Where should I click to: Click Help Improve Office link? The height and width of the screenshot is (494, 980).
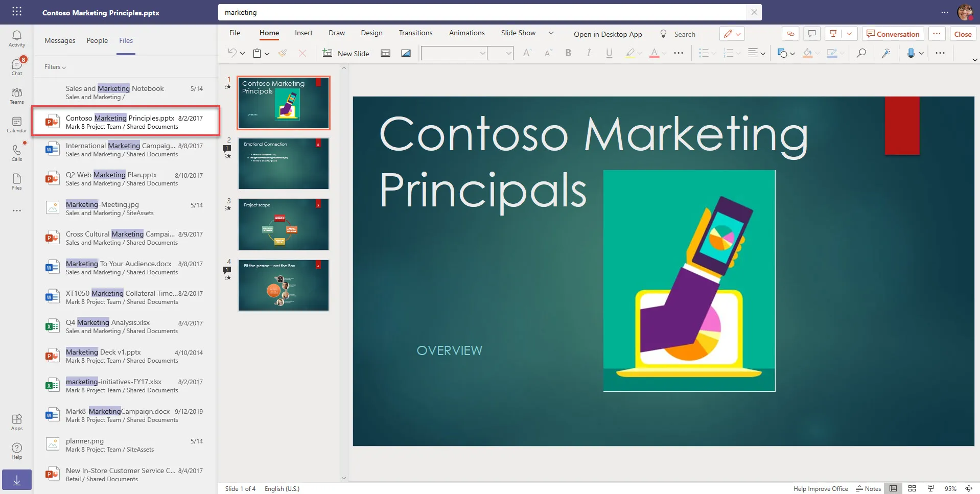pos(821,489)
